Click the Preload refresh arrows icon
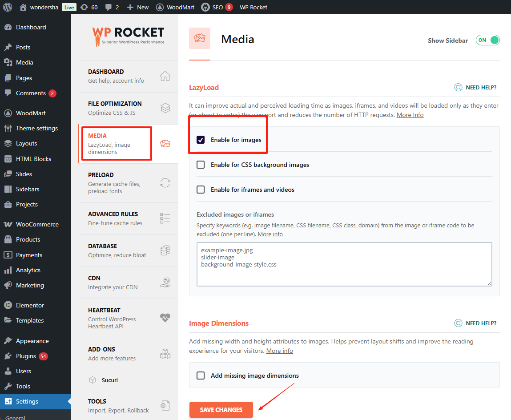 coord(165,183)
